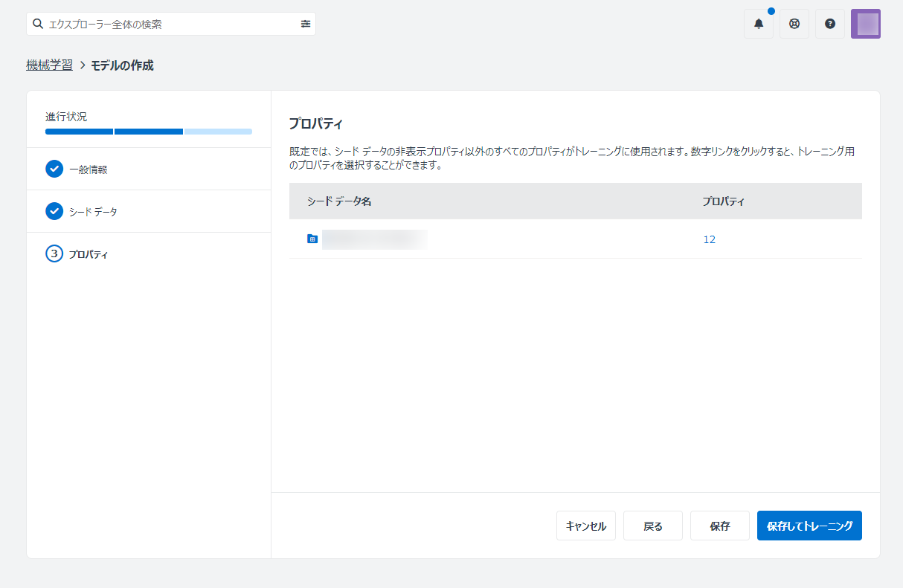Open the 12 properties link in the table
Screen dimensions: 903x588
click(x=709, y=239)
